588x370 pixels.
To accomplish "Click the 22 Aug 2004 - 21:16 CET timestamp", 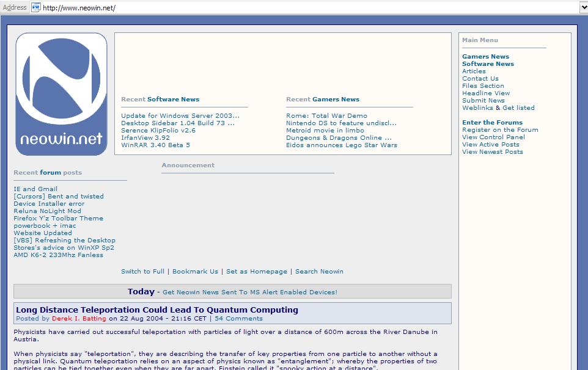I will tap(163, 319).
